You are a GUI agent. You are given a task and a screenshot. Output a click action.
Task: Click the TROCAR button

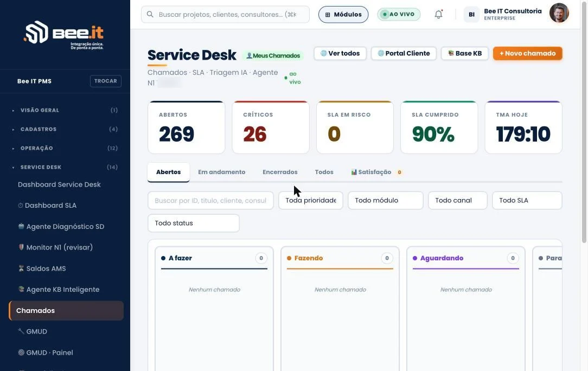click(x=105, y=81)
